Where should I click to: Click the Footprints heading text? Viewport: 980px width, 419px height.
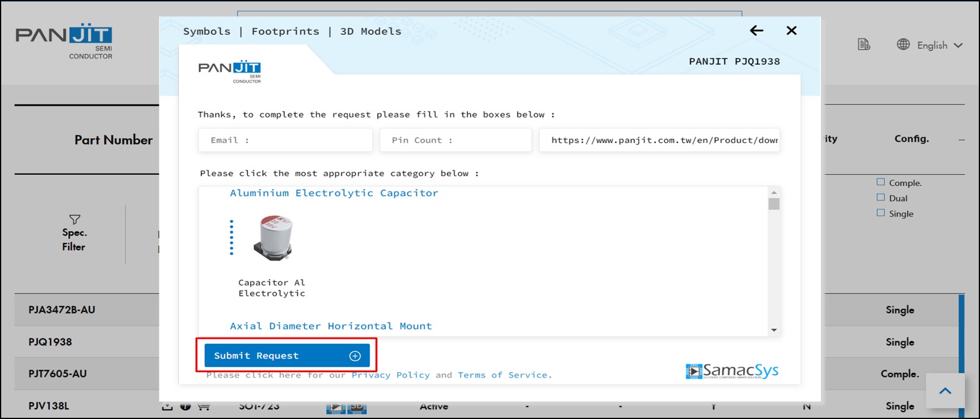pos(285,31)
